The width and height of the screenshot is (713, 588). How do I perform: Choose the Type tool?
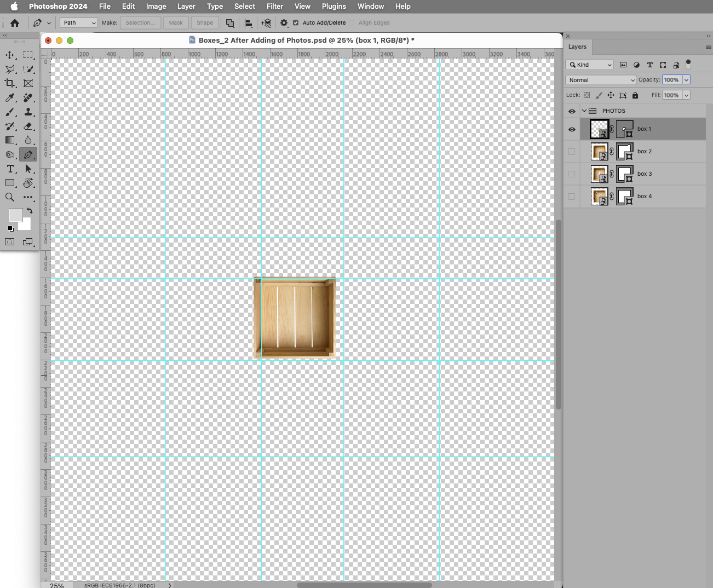(x=9, y=169)
